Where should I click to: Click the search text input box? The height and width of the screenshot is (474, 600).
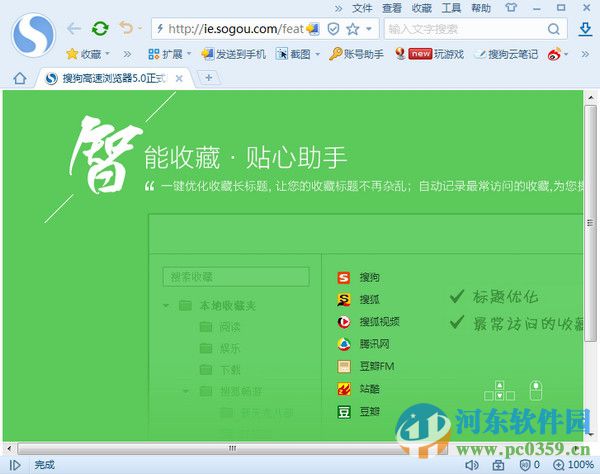pyautogui.click(x=465, y=29)
